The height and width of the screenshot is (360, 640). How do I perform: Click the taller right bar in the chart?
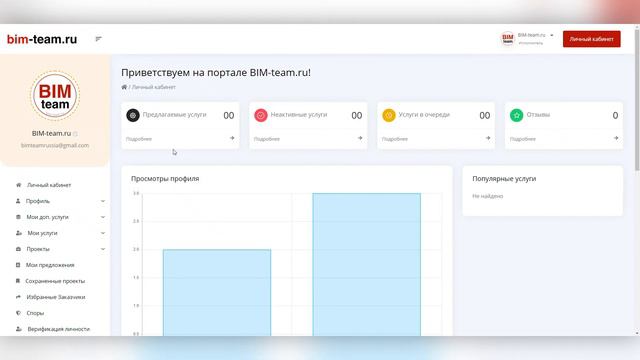[x=367, y=264]
